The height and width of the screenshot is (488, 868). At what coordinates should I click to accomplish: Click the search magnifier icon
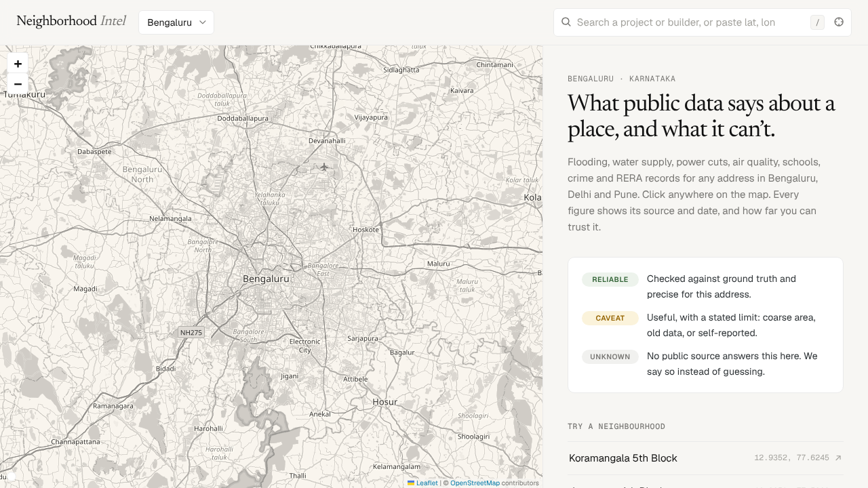click(566, 22)
